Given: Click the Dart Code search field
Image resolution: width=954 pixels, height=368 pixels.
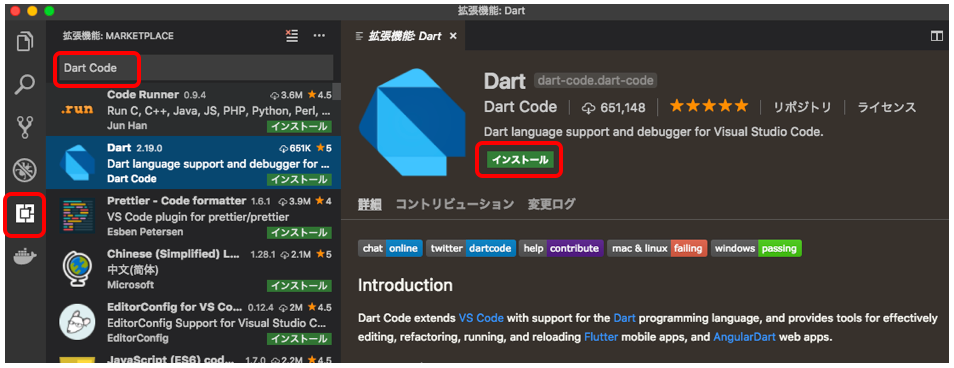Looking at the screenshot, I should point(195,68).
